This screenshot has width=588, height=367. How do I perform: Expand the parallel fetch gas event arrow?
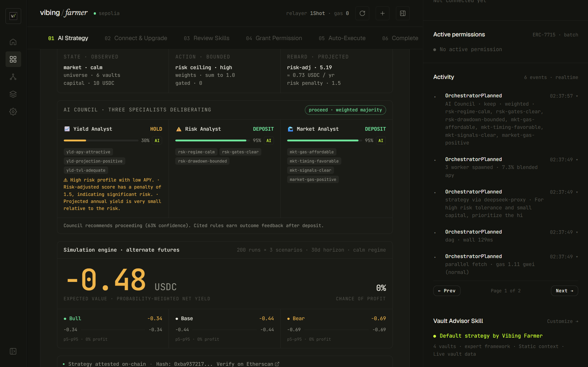pos(577,257)
